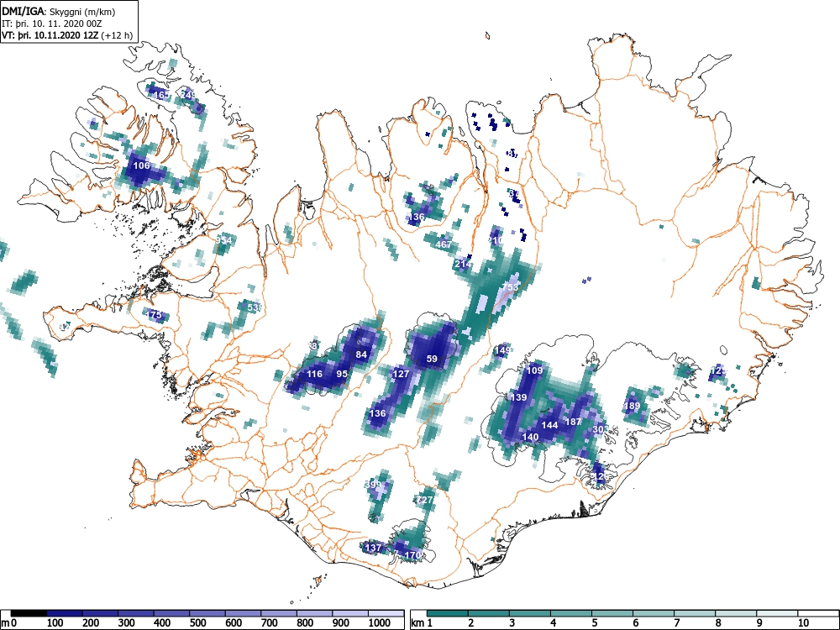Viewport: 840px width, 630px height.
Task: Click the '75' visibility value
Action: [x=155, y=314]
